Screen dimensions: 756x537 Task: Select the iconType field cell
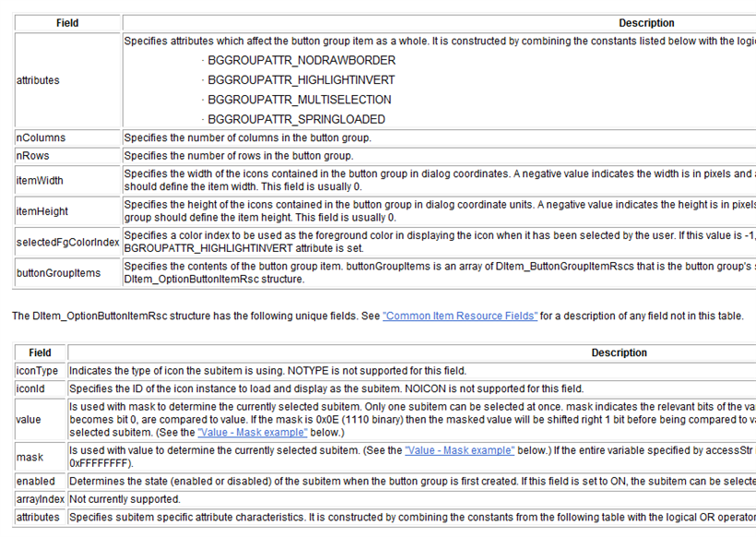[x=40, y=371]
